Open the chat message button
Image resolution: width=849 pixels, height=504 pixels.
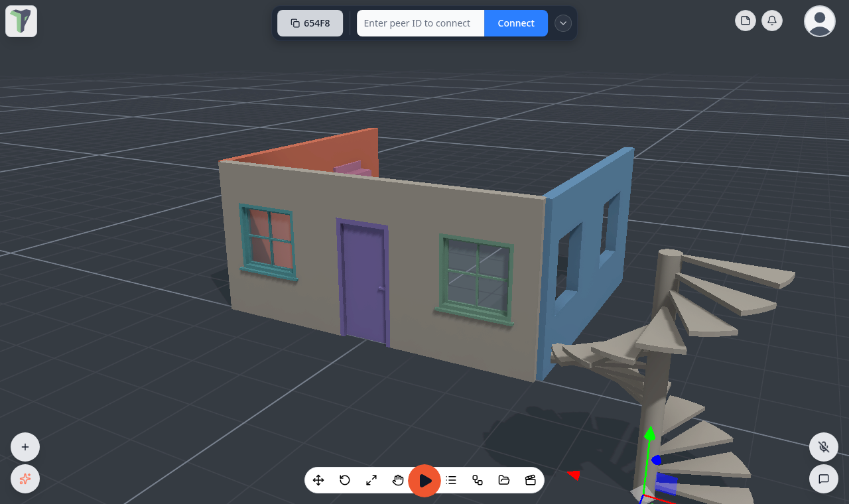(x=824, y=479)
